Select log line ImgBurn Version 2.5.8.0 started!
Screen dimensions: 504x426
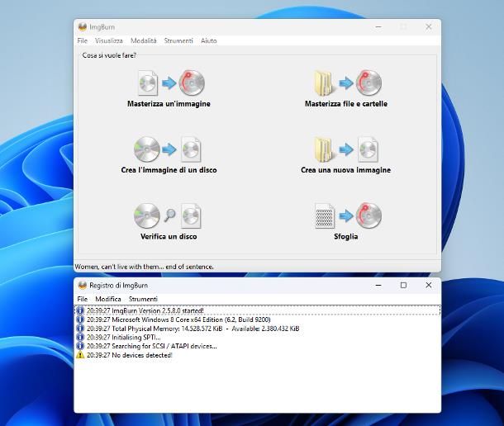coord(145,310)
